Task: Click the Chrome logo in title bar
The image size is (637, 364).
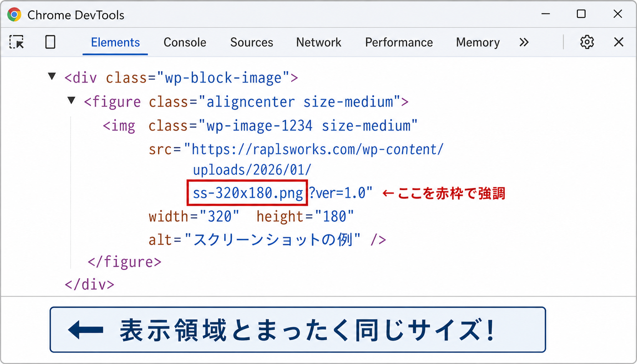Action: coord(14,15)
